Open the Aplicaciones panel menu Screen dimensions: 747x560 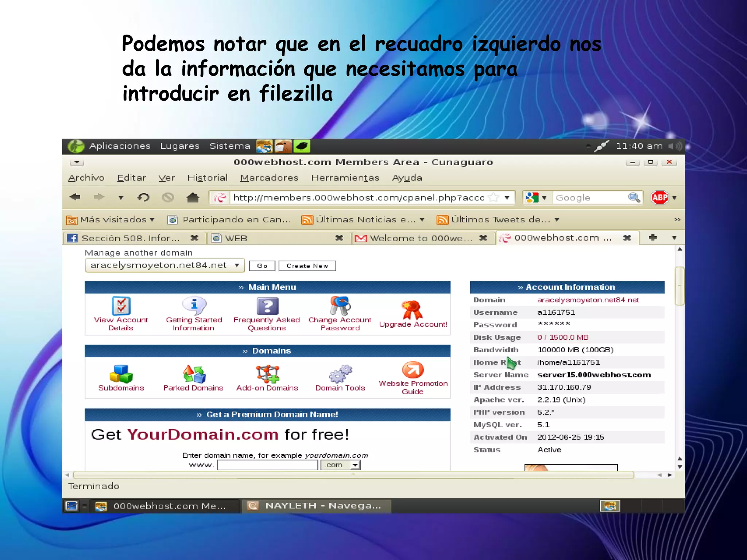coord(120,146)
